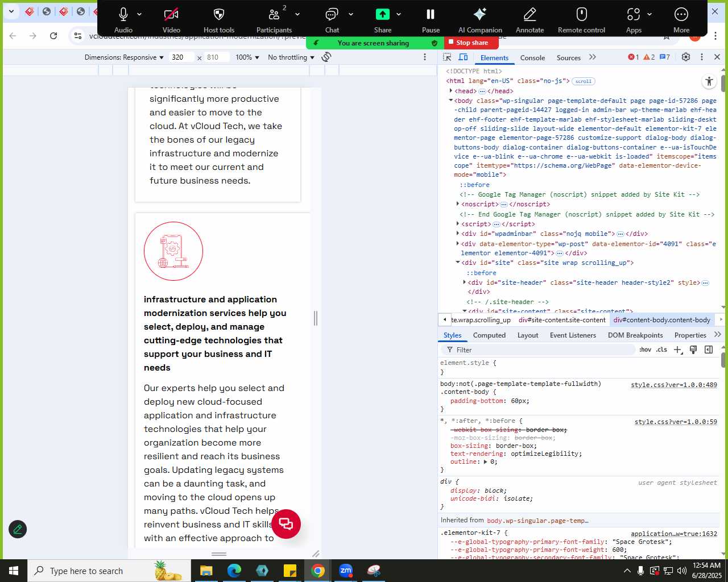Image resolution: width=728 pixels, height=582 pixels.
Task: Open the DOM Breakpoints tab
Action: [x=635, y=335]
